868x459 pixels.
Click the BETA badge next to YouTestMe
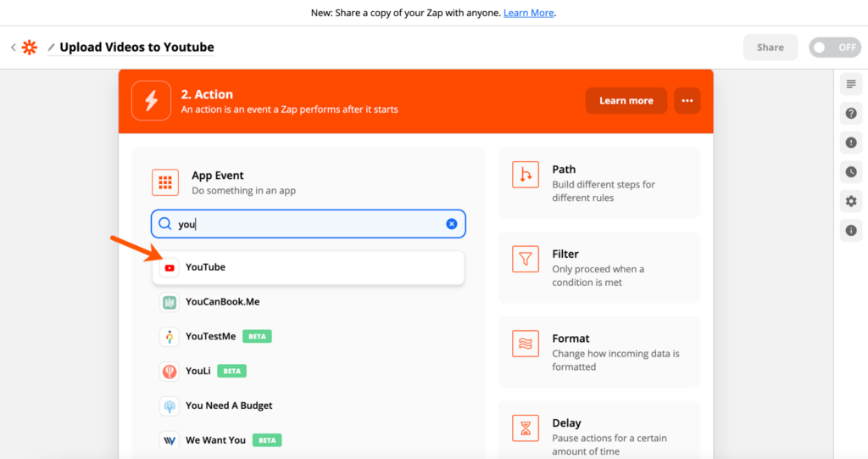[x=257, y=337]
